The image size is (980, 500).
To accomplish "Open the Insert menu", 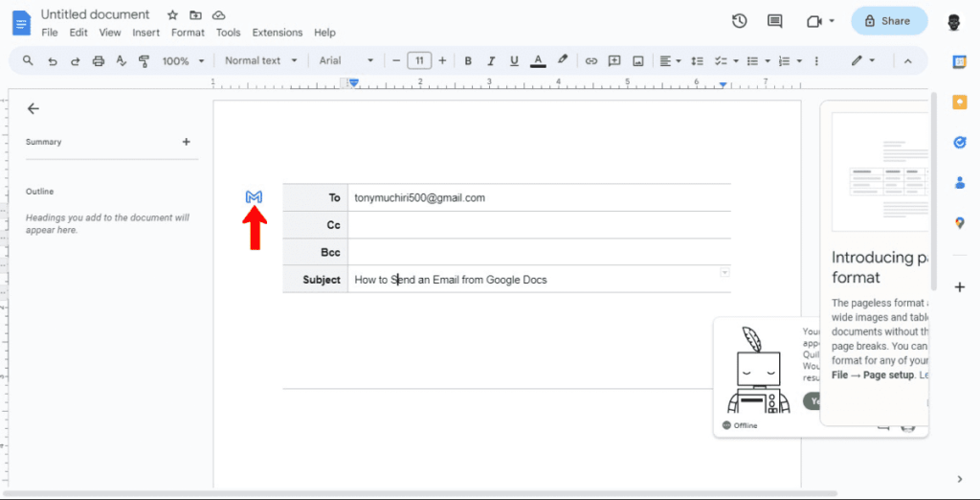I will coord(146,33).
